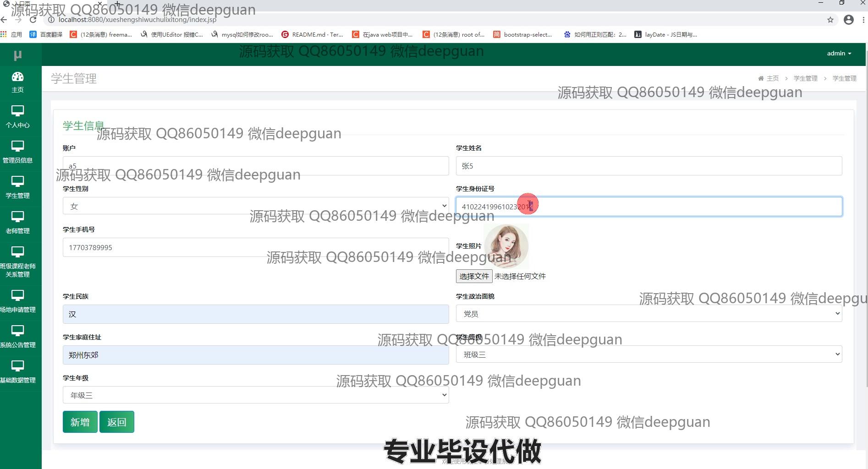Screen dimensions: 868x469
Task: Open 基础数据管理 sidebar icon
Action: 17,366
